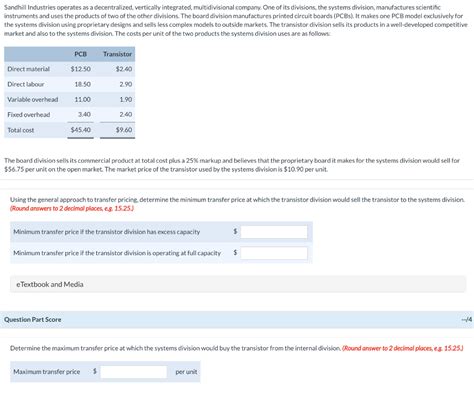Click the Maximum transfer price input field
This screenshot has width=474, height=393.
(133, 372)
